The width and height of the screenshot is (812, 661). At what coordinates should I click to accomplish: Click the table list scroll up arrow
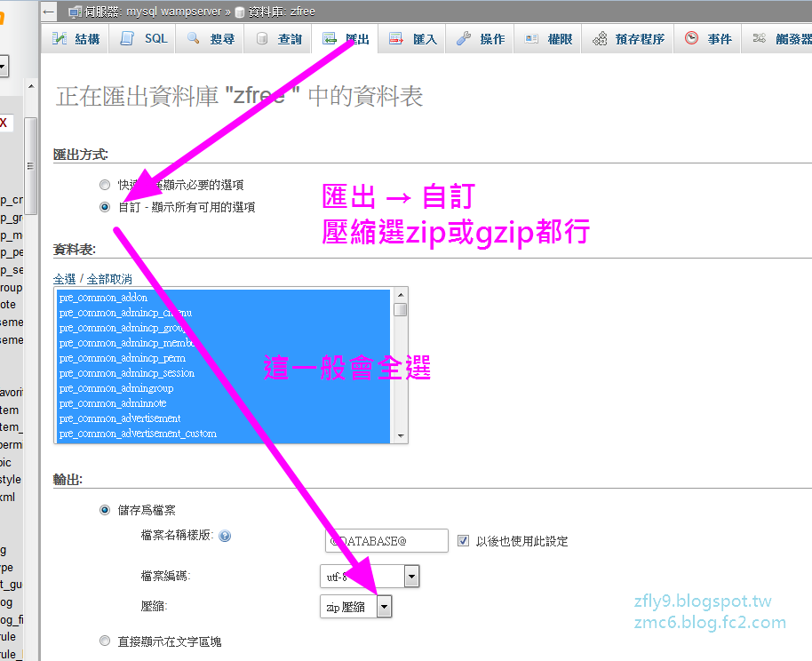coord(401,295)
